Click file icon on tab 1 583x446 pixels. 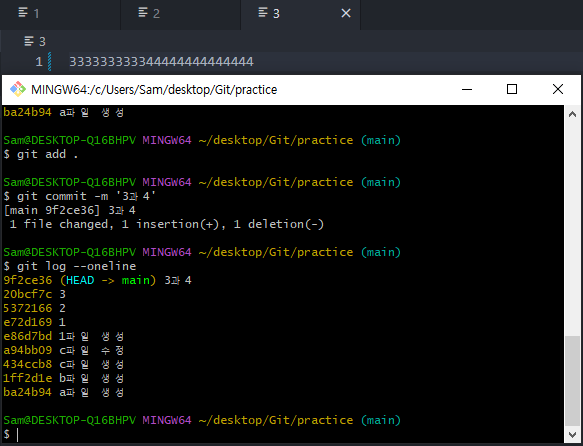[x=23, y=13]
